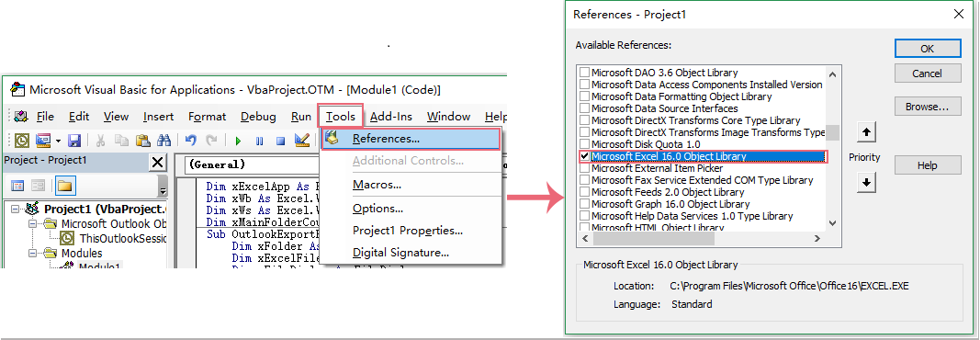Screen dimensions: 980x340
Task: Open the Run menu
Action: [x=300, y=117]
